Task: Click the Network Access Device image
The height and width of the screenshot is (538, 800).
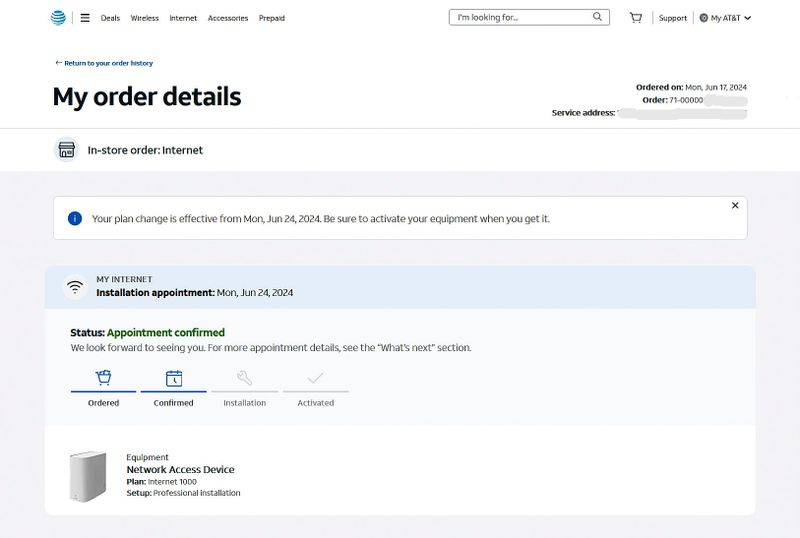Action: (x=86, y=476)
